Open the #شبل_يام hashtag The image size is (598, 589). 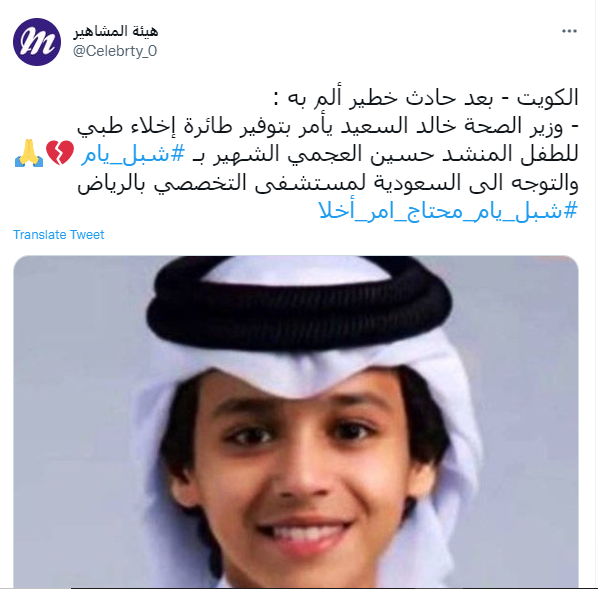[x=133, y=154]
